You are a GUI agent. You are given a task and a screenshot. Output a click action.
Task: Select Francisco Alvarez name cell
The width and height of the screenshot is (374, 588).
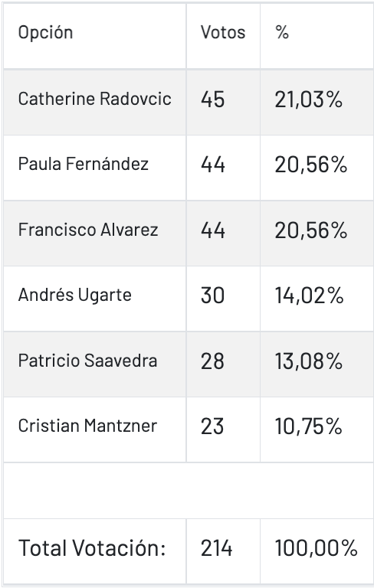[88, 230]
